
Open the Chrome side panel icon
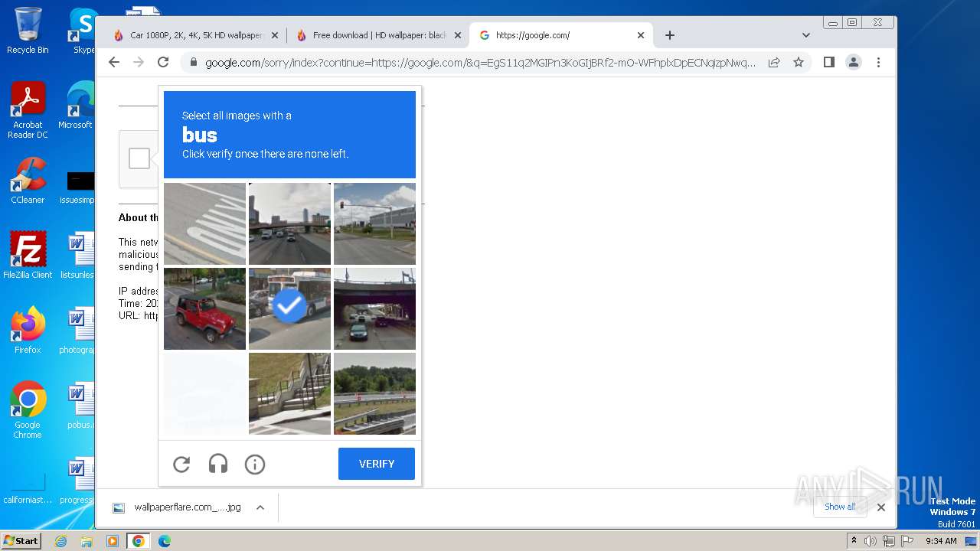point(829,62)
